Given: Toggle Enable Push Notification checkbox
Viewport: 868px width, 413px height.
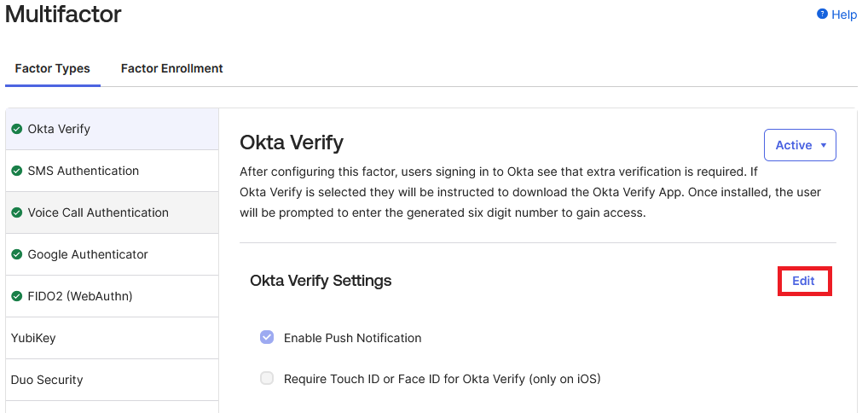Looking at the screenshot, I should [x=267, y=338].
